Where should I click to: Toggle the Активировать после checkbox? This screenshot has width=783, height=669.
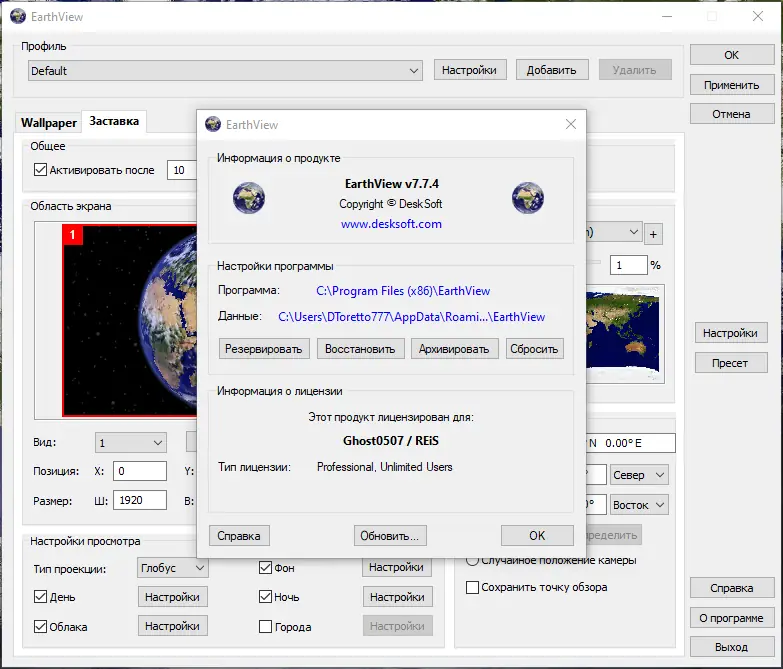pyautogui.click(x=41, y=170)
